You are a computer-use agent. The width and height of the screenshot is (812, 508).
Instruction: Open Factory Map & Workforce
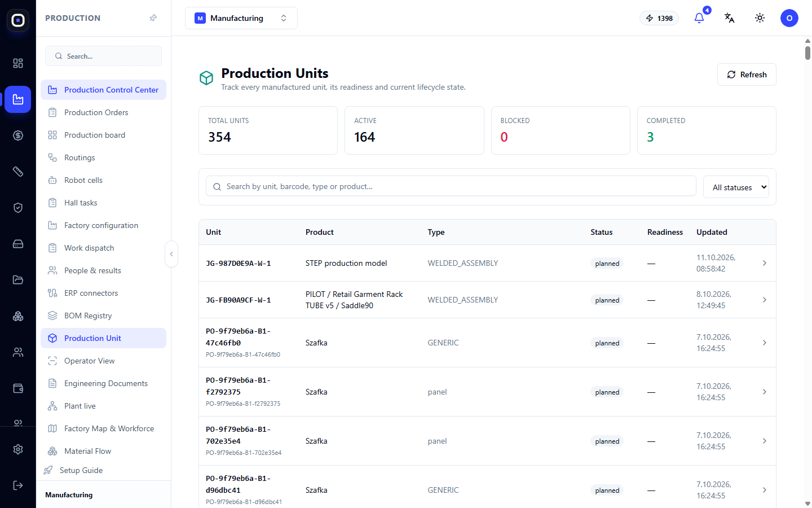click(x=104, y=428)
